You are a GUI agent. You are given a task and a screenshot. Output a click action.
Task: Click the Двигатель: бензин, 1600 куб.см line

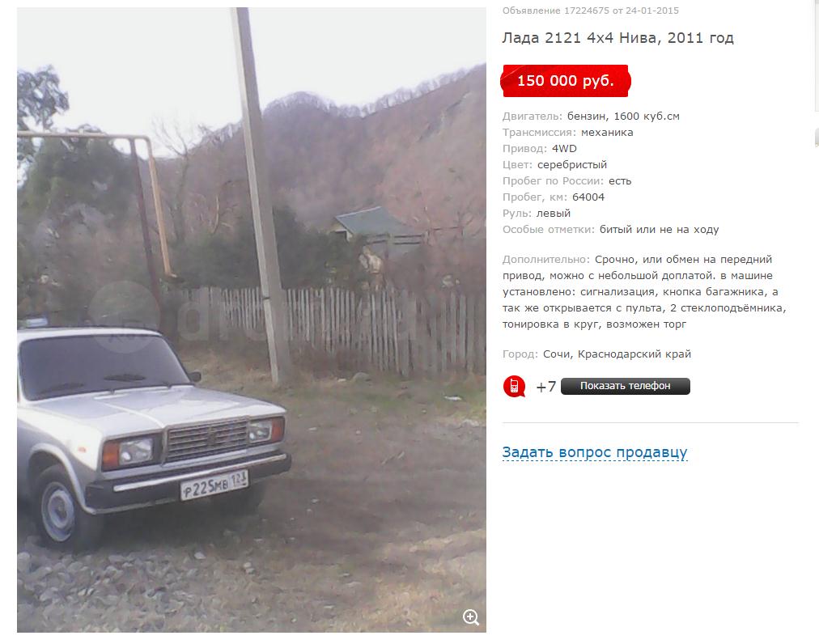coord(591,117)
